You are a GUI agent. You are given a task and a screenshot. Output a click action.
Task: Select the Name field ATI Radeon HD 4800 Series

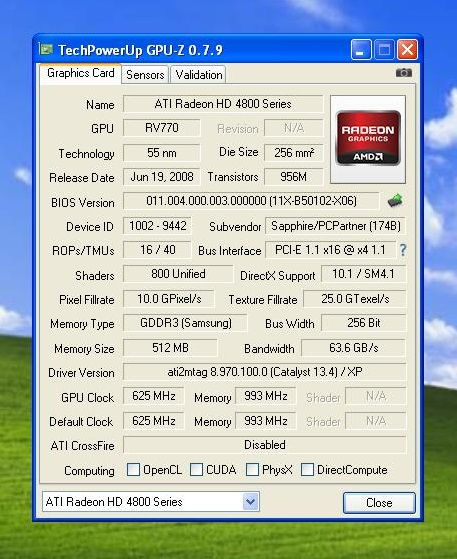[x=223, y=104]
